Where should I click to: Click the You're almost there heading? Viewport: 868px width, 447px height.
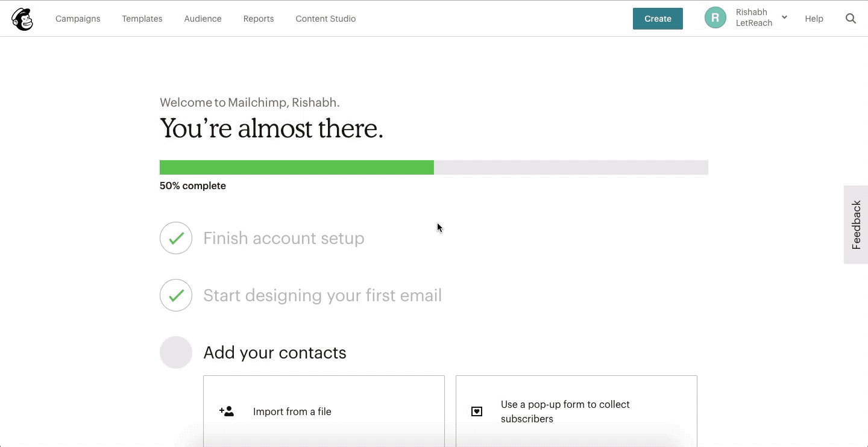click(271, 128)
